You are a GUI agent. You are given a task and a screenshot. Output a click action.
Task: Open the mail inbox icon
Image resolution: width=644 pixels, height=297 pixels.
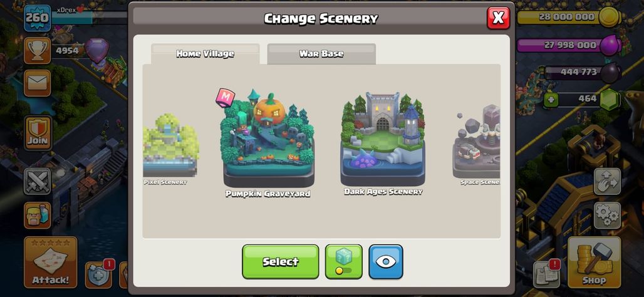pos(38,83)
